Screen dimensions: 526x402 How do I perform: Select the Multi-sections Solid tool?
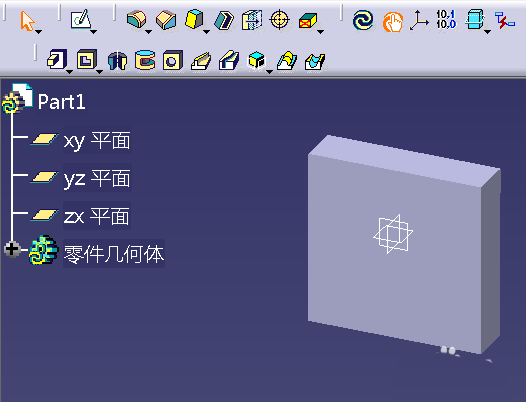(x=287, y=60)
